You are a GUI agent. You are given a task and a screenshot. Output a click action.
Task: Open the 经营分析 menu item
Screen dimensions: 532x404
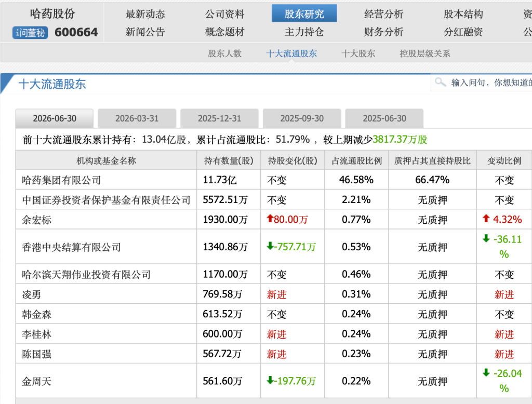[x=384, y=14]
